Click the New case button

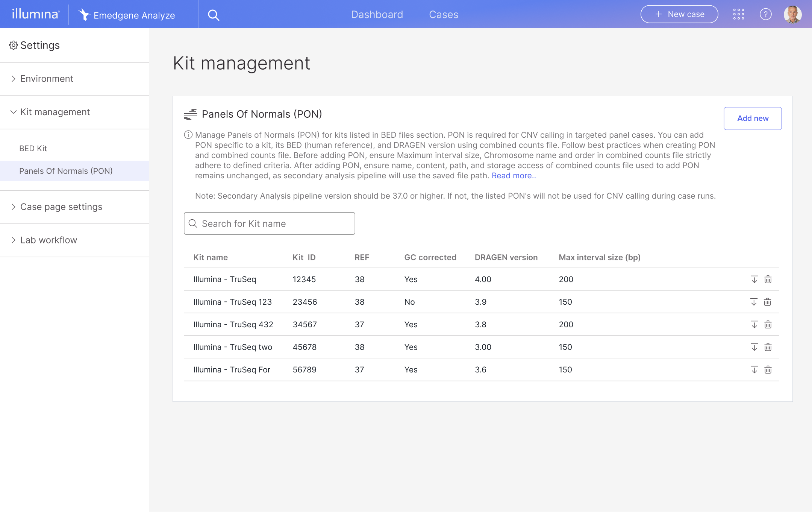(x=679, y=14)
